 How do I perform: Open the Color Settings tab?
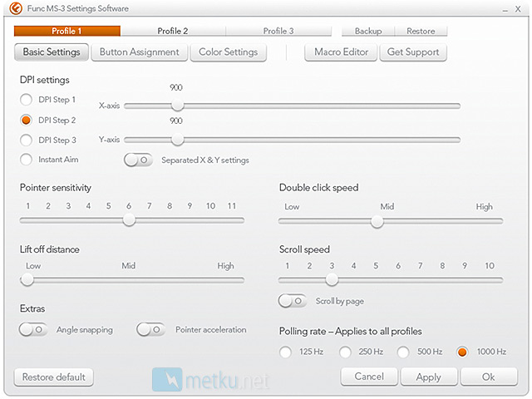click(x=229, y=52)
